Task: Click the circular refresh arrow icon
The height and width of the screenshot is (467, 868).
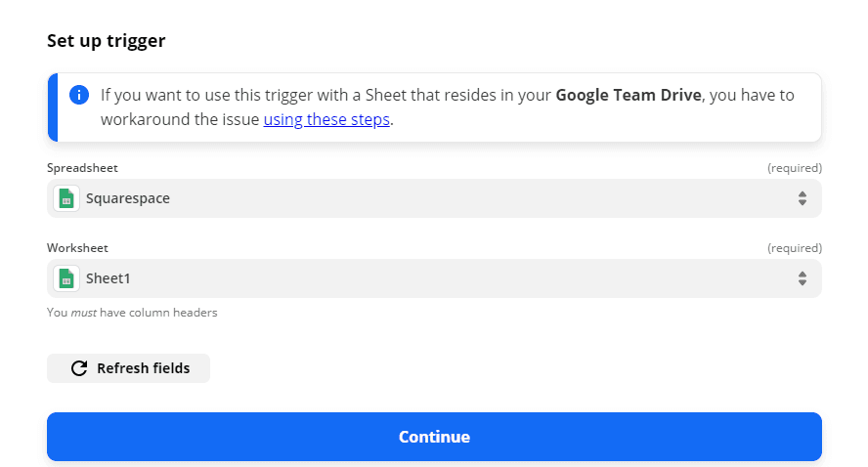Action: coord(79,368)
